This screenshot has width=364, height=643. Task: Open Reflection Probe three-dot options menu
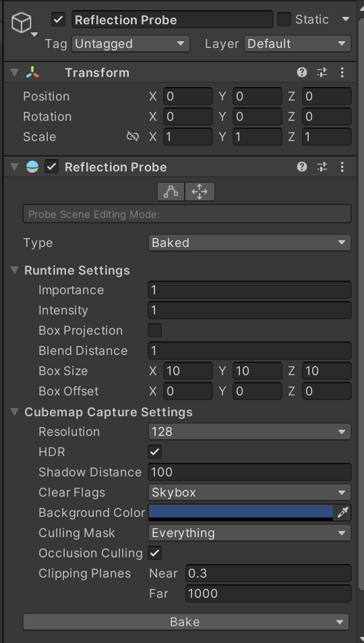342,167
